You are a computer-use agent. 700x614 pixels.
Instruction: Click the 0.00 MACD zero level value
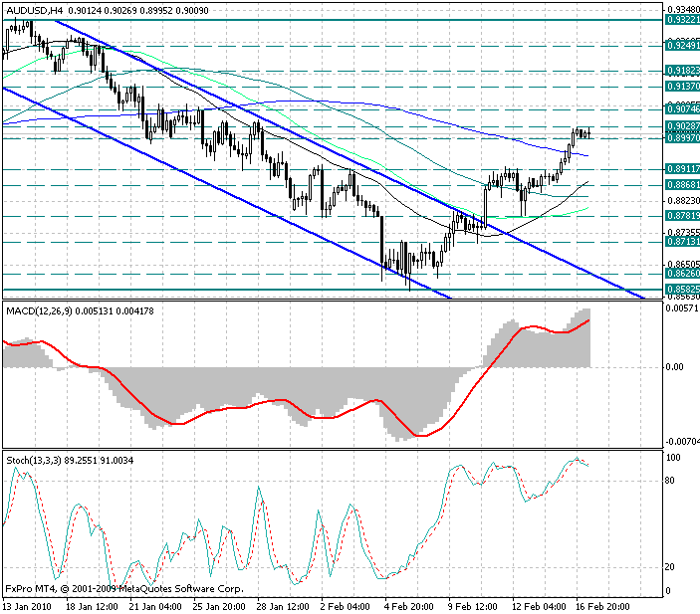(674, 367)
